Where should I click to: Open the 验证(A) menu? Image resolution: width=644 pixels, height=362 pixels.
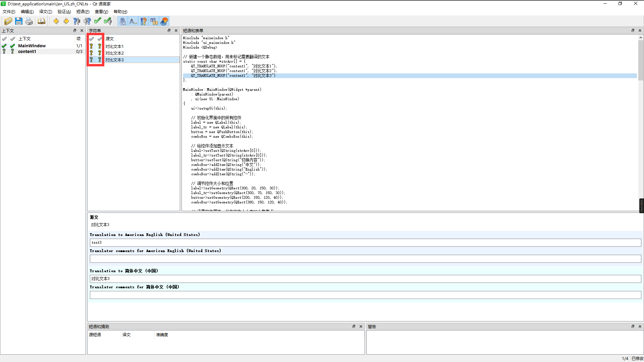click(x=64, y=12)
